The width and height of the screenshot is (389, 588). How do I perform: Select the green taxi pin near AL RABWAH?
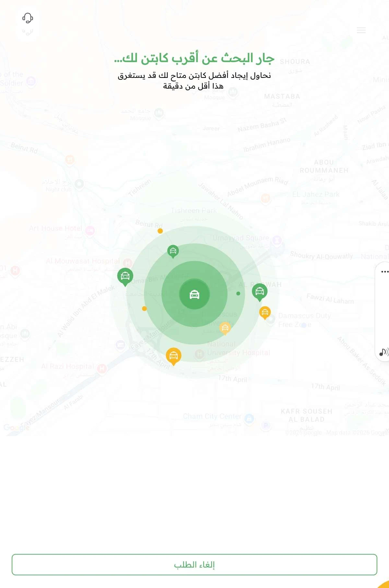click(260, 292)
